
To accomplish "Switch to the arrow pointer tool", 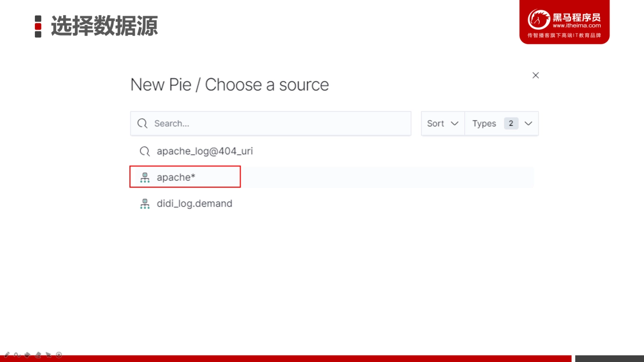I will (48, 355).
